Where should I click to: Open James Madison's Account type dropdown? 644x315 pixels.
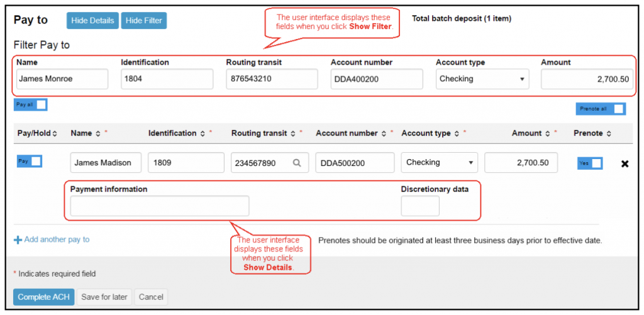[440, 163]
